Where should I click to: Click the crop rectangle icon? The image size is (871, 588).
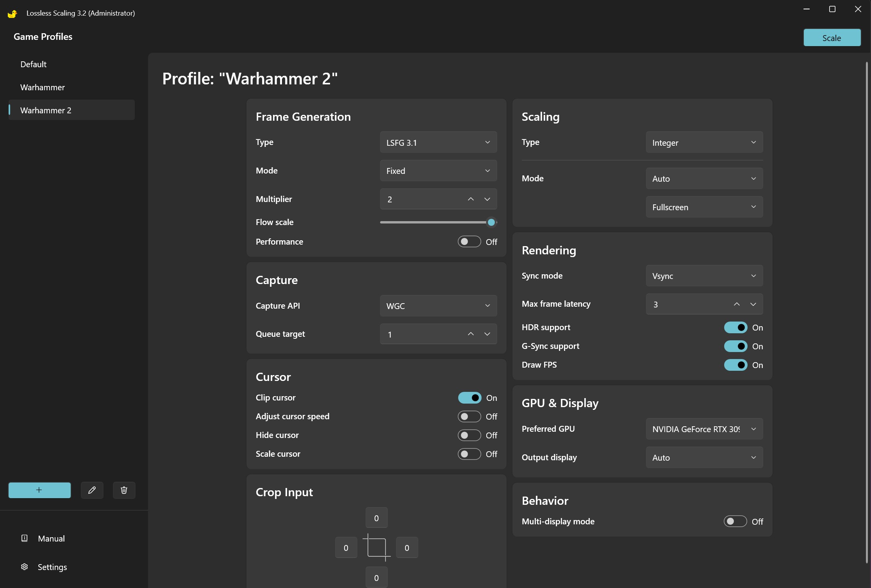tap(377, 547)
